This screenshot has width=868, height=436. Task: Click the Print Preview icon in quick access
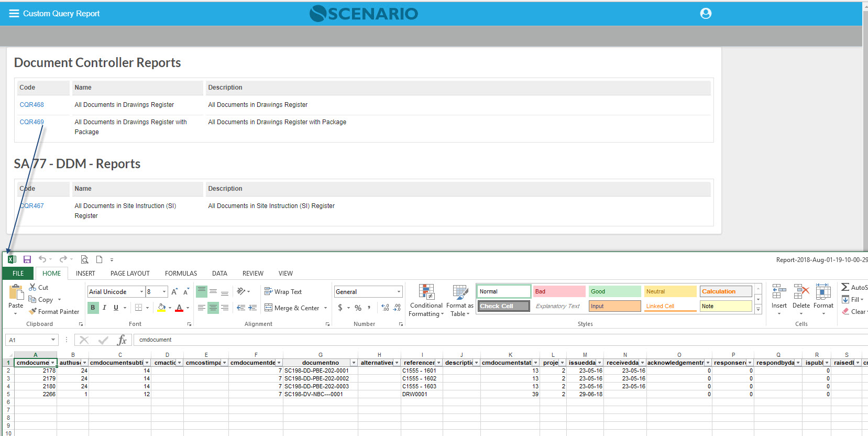pyautogui.click(x=84, y=259)
